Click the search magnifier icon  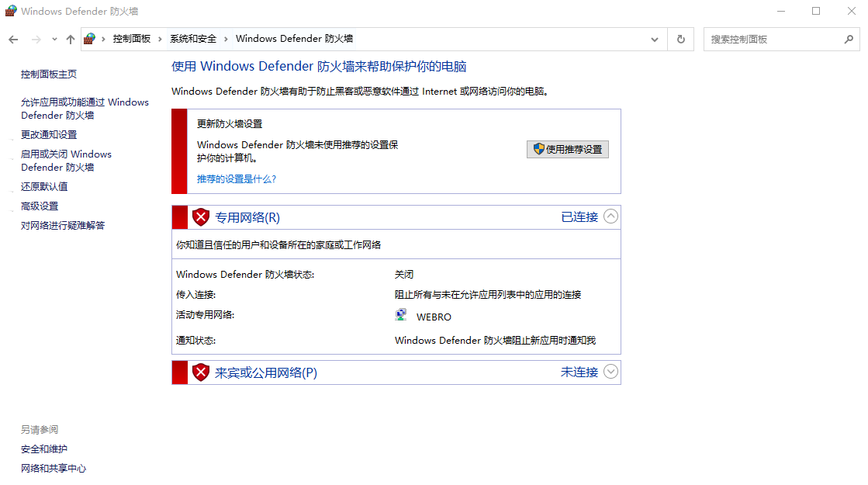[849, 40]
